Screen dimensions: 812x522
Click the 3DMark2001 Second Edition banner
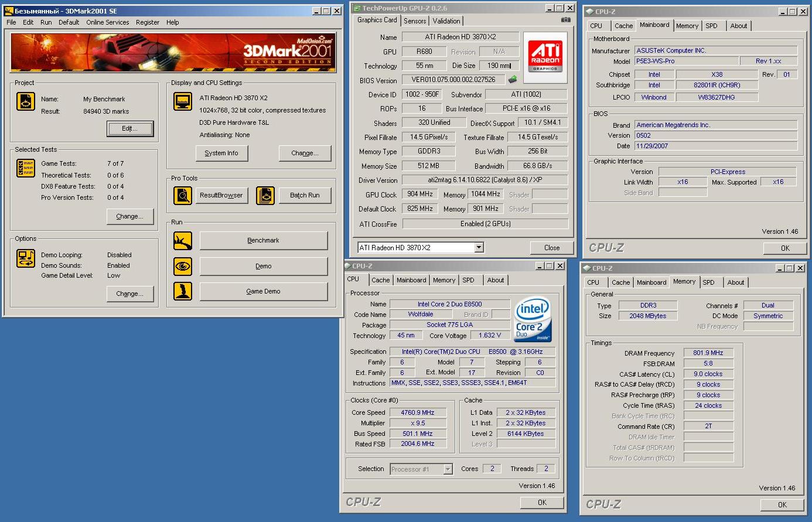pos(173,53)
